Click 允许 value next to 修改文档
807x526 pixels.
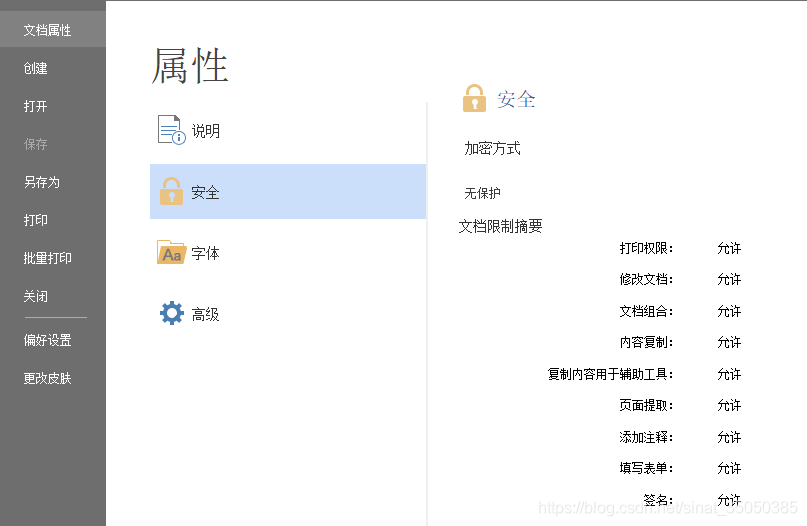click(x=729, y=279)
